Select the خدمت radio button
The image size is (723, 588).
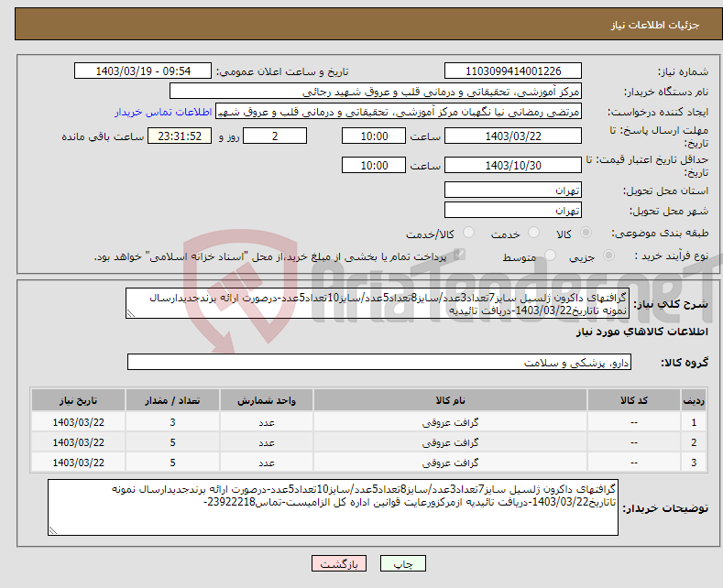(x=533, y=233)
